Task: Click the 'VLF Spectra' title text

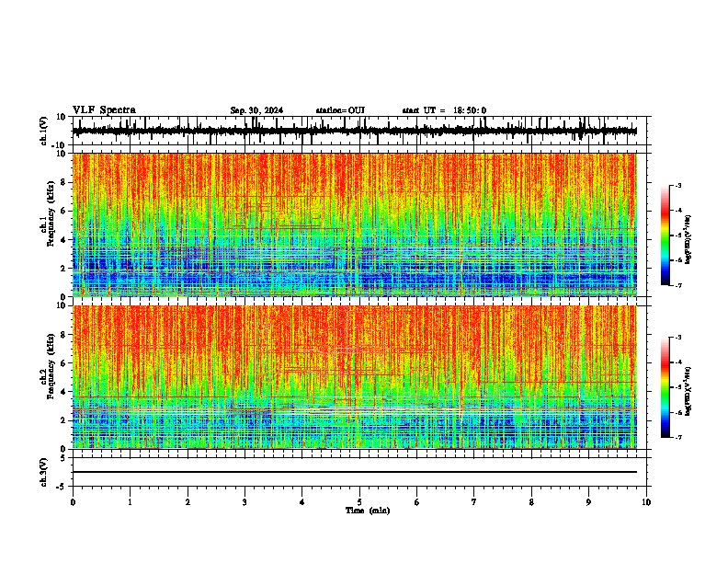Action: [104, 110]
